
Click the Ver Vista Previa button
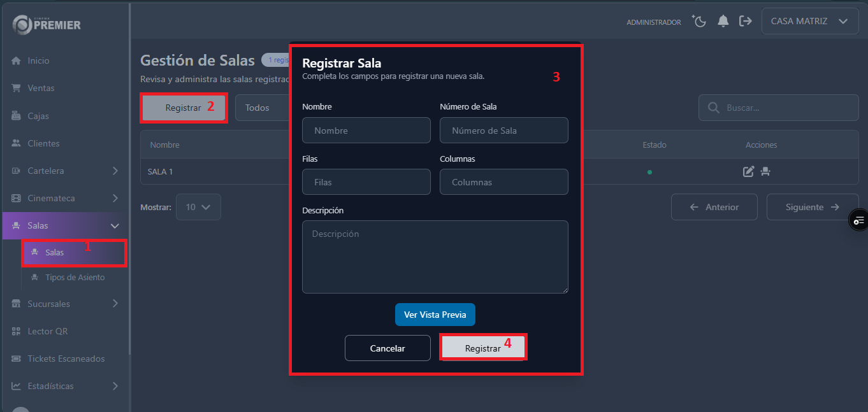[435, 315]
